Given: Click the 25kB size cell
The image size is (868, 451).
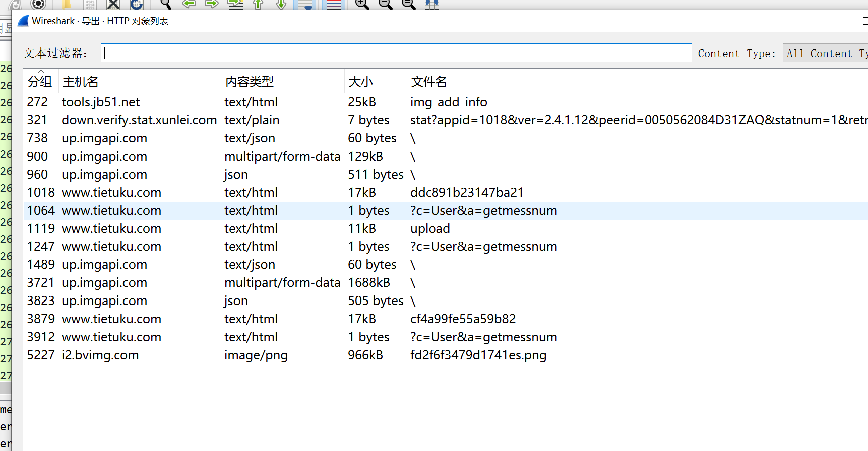Looking at the screenshot, I should pos(362,102).
